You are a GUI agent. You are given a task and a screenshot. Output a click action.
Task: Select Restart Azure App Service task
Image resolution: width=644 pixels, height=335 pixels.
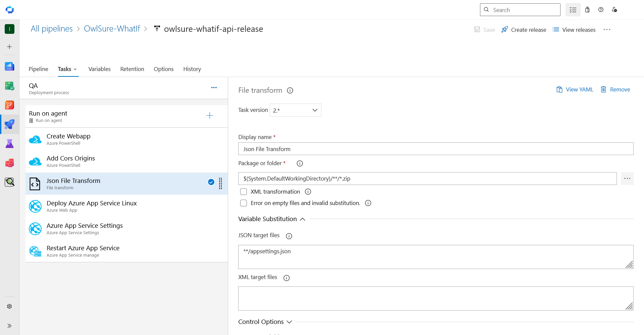pyautogui.click(x=126, y=251)
